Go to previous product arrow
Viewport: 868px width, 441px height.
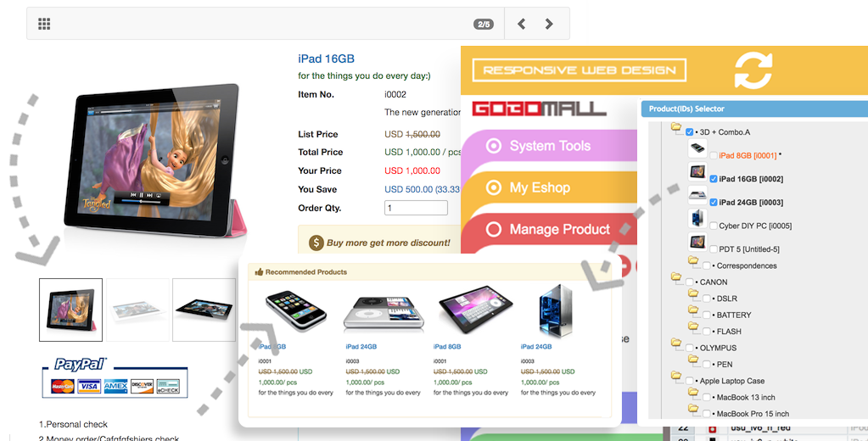521,23
